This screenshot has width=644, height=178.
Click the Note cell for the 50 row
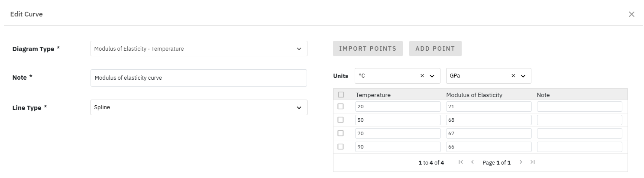coord(579,120)
